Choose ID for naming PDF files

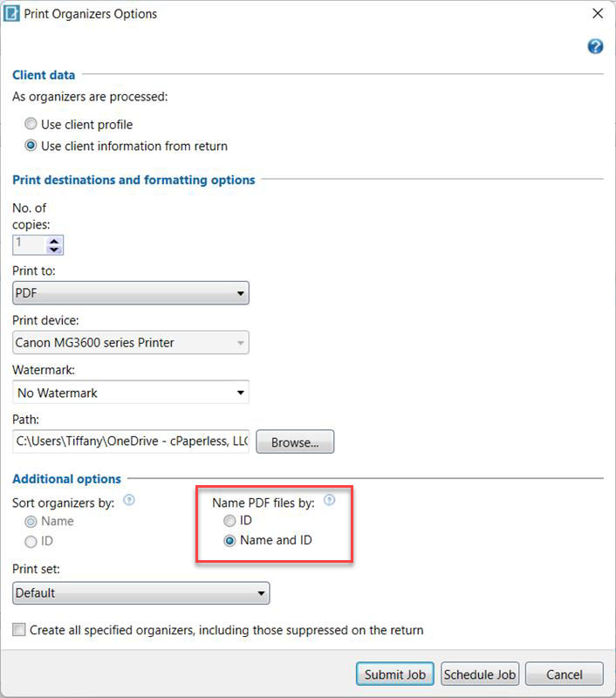click(x=229, y=520)
